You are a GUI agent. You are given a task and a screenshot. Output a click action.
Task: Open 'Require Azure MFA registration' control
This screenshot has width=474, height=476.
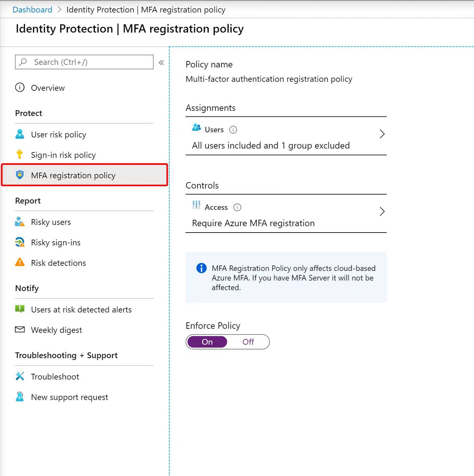pos(253,223)
